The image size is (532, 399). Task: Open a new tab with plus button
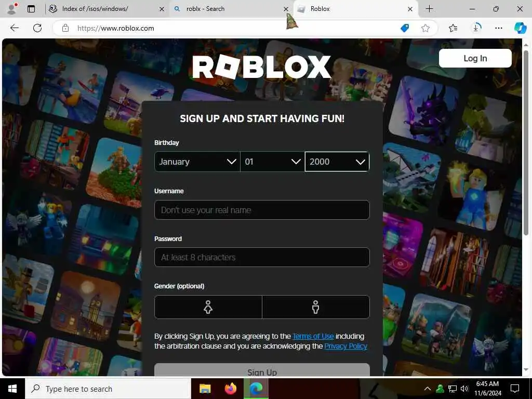(x=429, y=9)
